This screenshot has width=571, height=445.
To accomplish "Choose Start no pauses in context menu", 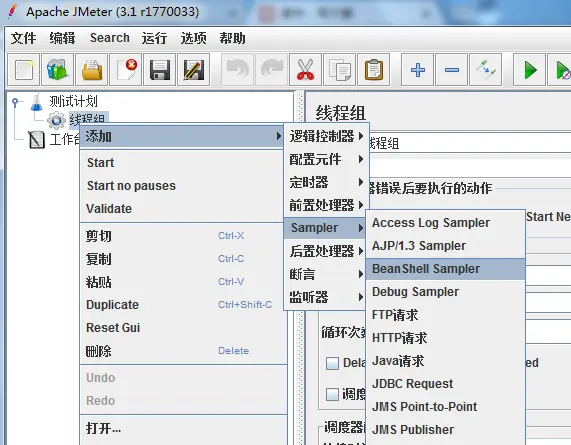I will (x=181, y=186).
